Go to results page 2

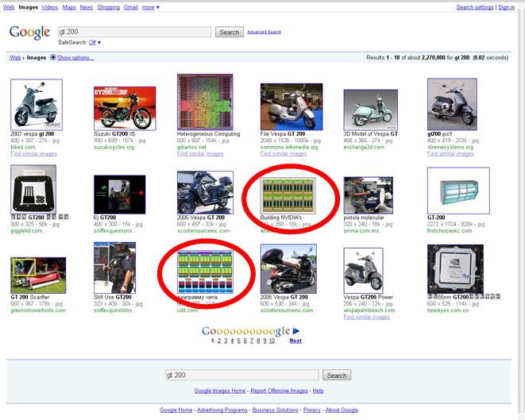pos(219,341)
